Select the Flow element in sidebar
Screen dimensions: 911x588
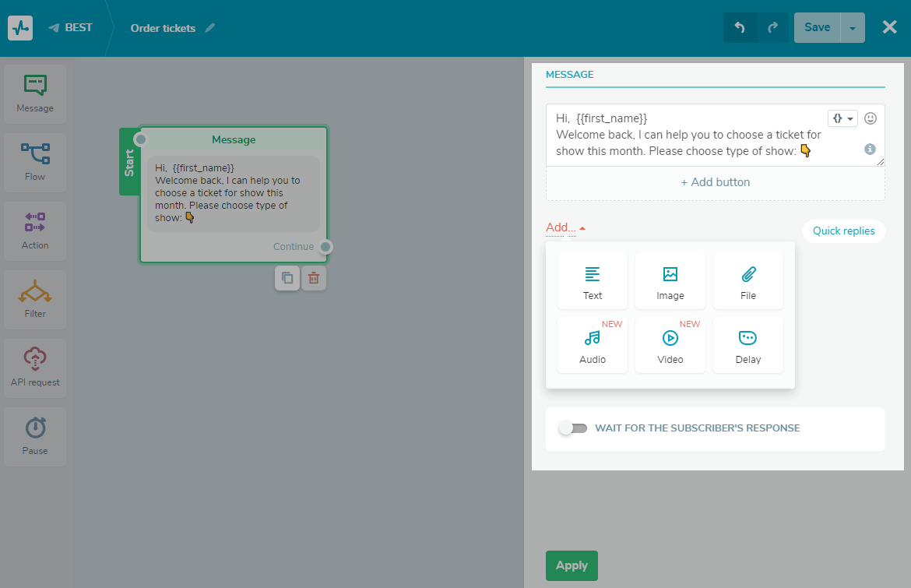point(35,162)
